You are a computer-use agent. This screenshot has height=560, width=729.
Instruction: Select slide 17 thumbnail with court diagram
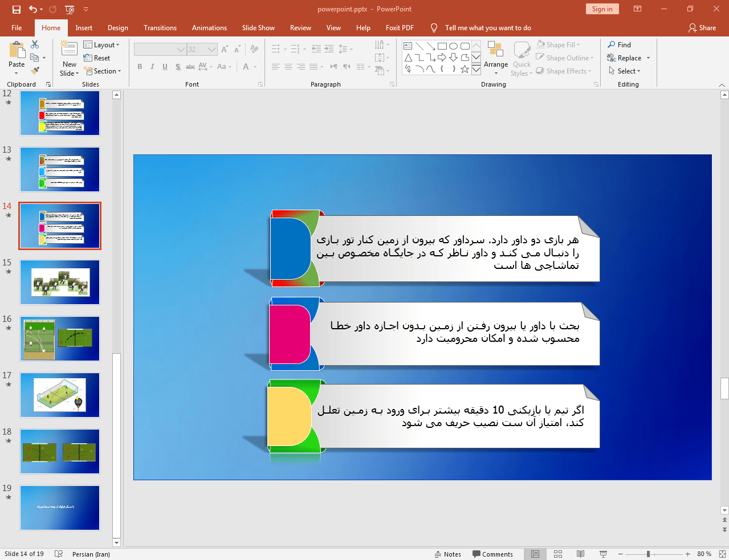pyautogui.click(x=60, y=395)
